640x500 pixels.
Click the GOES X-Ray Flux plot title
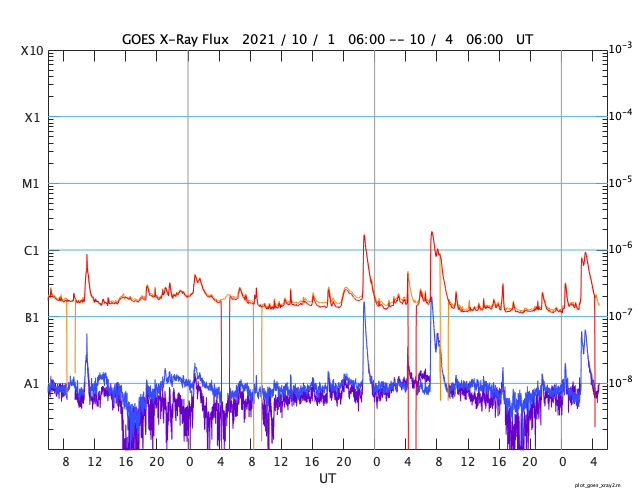point(327,40)
